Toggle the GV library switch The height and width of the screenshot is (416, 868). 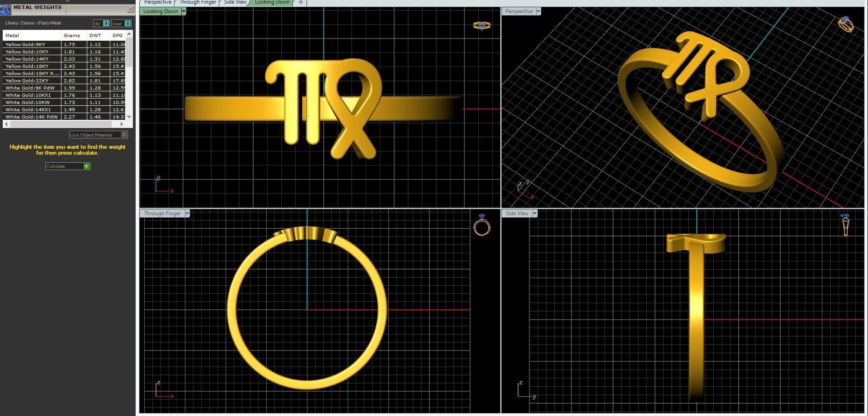click(101, 24)
